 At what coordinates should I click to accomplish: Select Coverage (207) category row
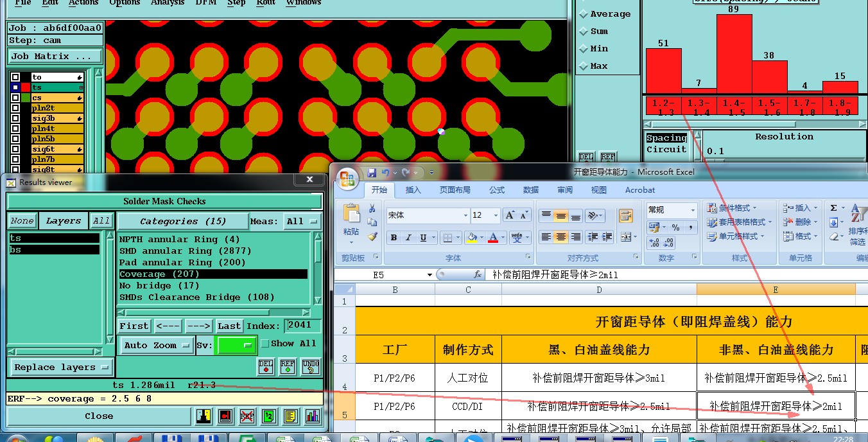tap(213, 274)
